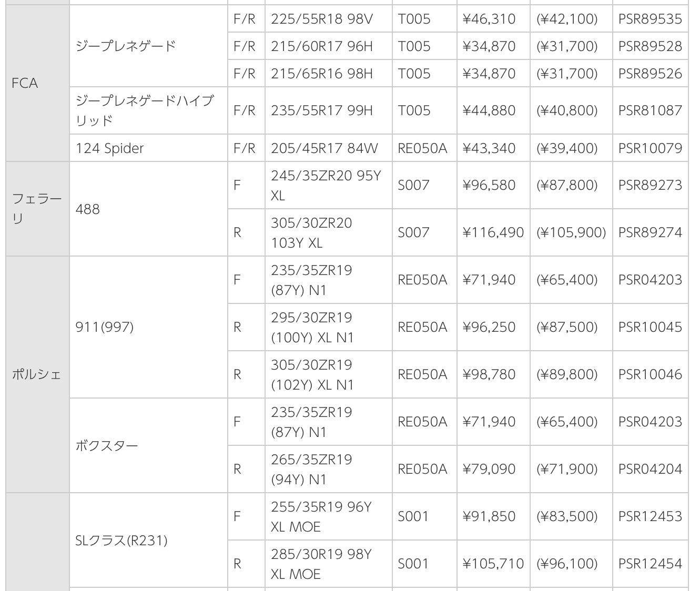Screen dimensions: 700x591
Task: Select the (¥105,900) pre-tax price
Action: [x=571, y=232]
